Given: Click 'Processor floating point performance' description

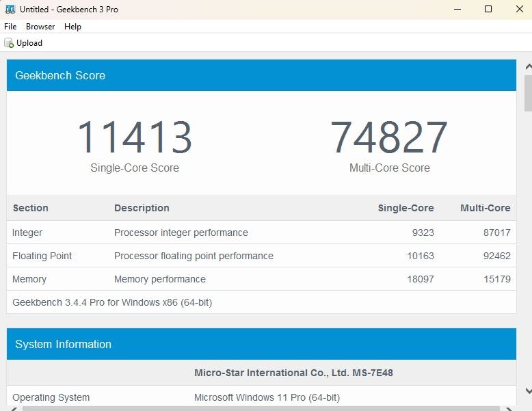Looking at the screenshot, I should point(194,256).
